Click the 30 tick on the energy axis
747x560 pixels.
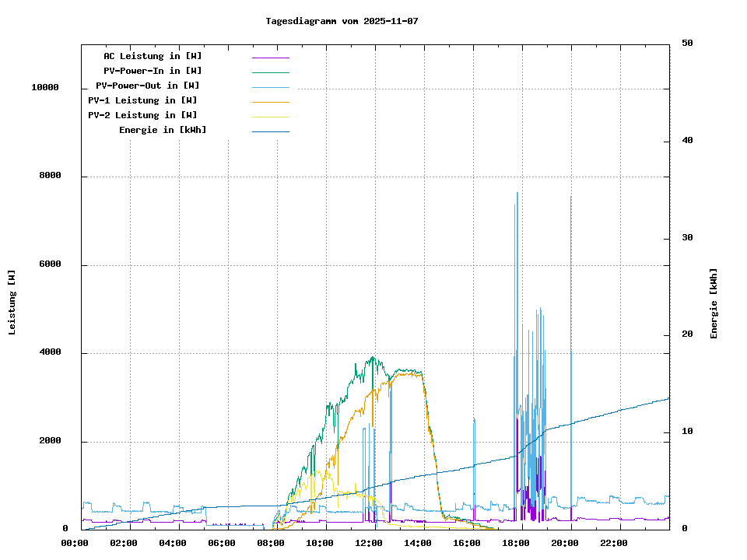687,238
